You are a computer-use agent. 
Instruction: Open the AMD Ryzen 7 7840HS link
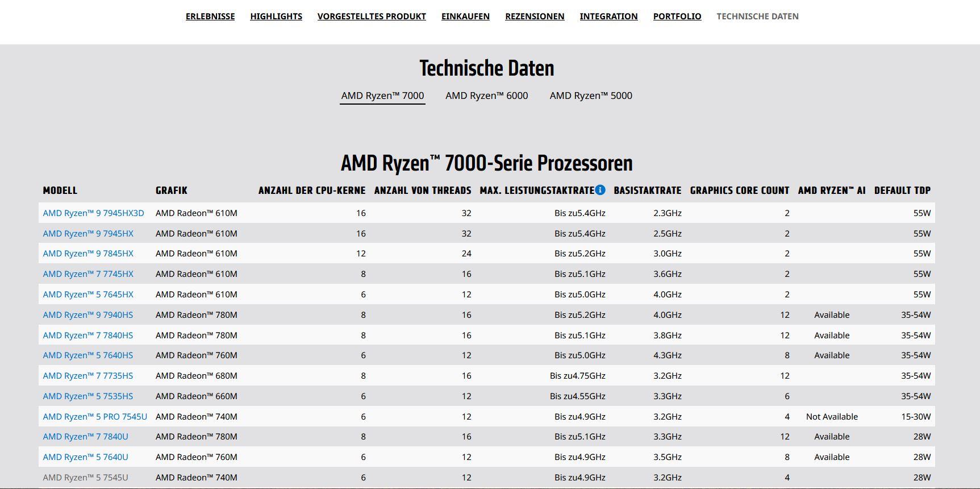point(88,335)
